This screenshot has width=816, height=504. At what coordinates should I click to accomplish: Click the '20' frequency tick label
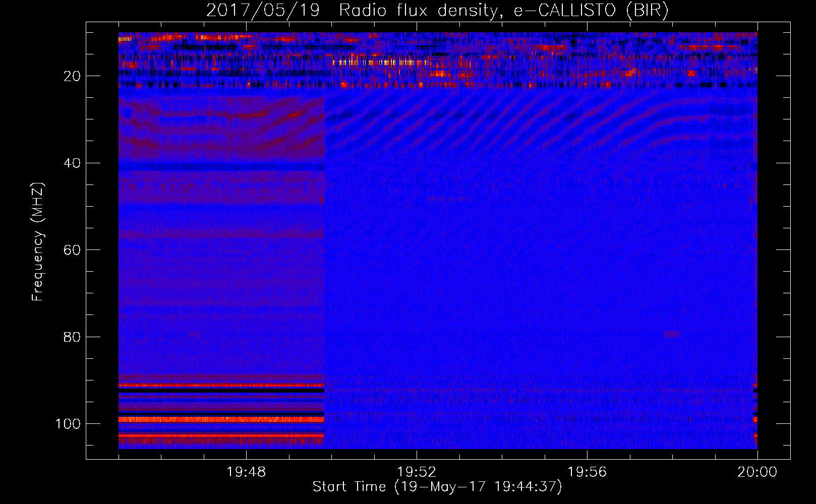[x=72, y=76]
